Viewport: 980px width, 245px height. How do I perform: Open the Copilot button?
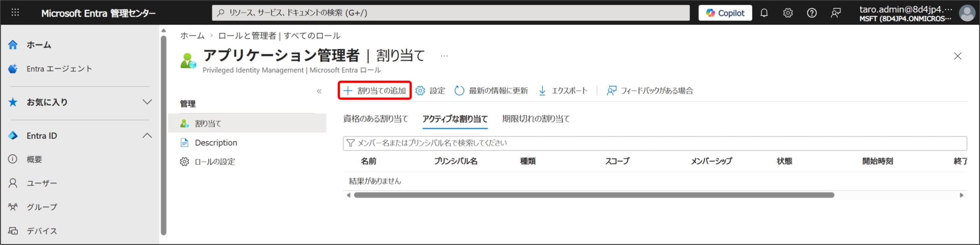(x=725, y=13)
